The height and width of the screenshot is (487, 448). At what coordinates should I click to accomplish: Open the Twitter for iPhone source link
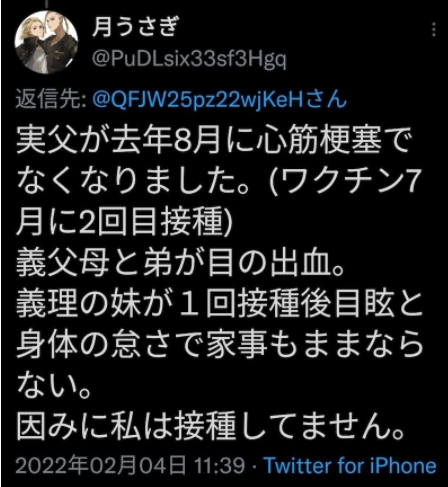pos(350,465)
